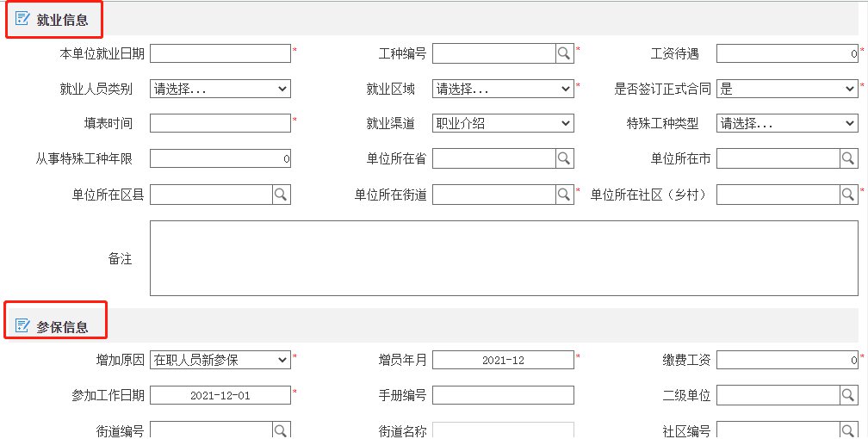Open the 街道编号 search lookup
The width and height of the screenshot is (868, 439).
pos(281,430)
